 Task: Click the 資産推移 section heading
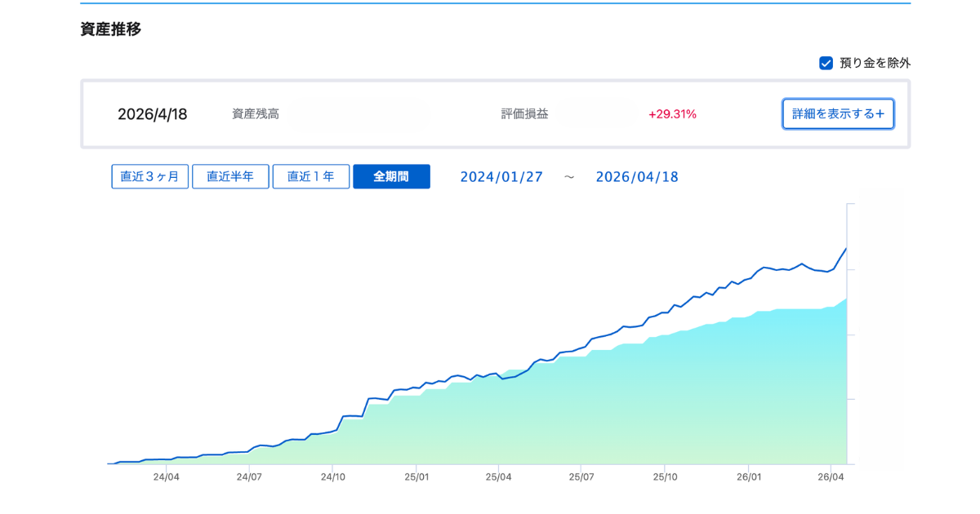[111, 29]
